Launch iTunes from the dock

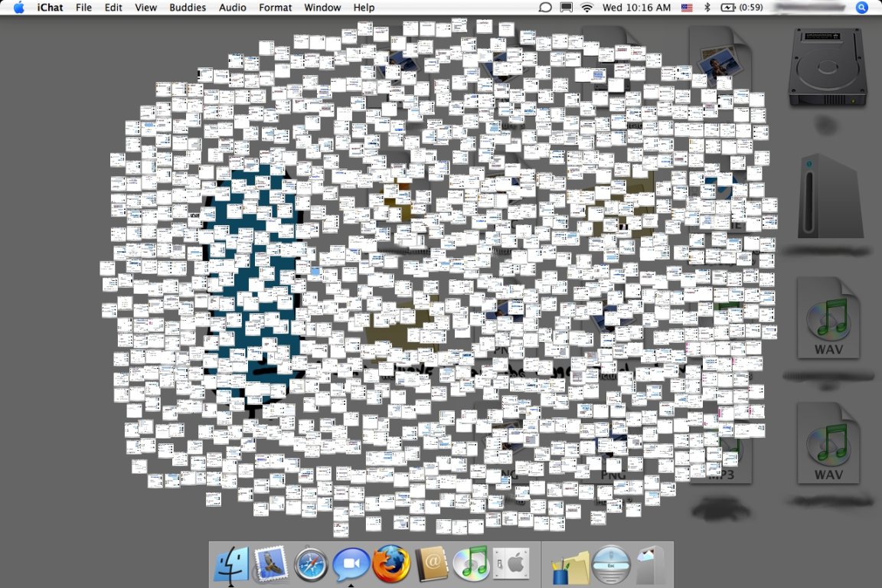470,565
